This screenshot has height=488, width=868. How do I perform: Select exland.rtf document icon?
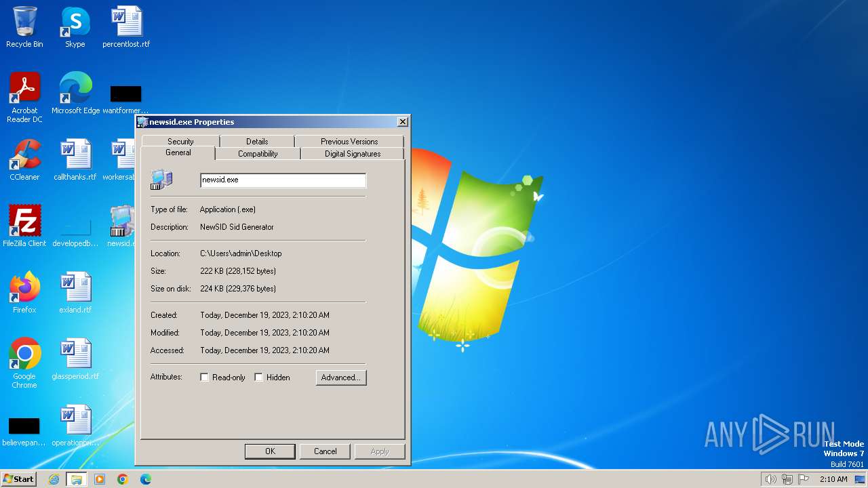pos(75,293)
